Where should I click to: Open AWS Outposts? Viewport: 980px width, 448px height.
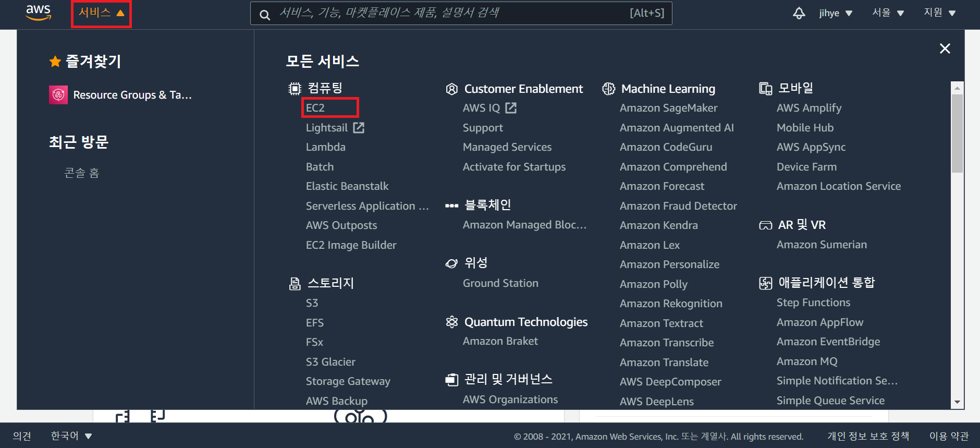[341, 225]
